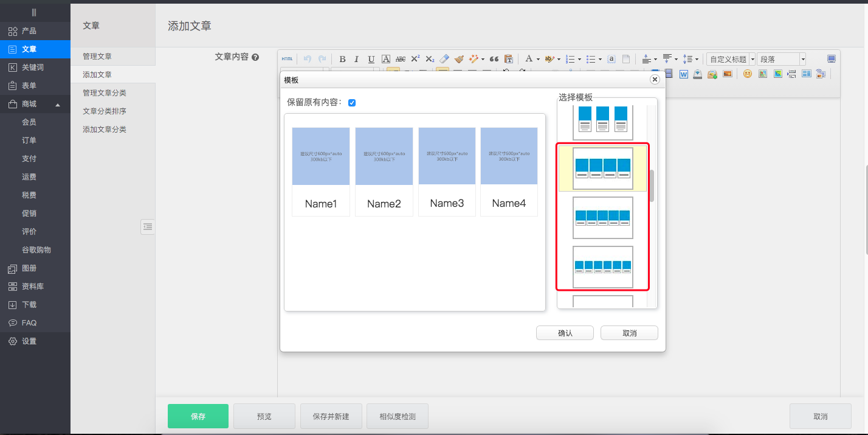Open 关键词 in the left sidebar
The image size is (868, 435).
pyautogui.click(x=33, y=68)
